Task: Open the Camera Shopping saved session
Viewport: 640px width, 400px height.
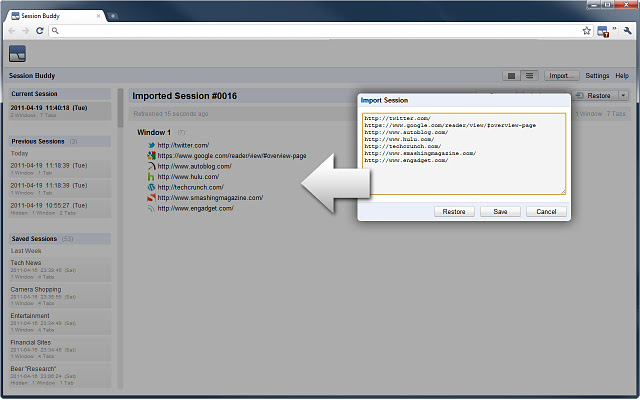Action: click(60, 296)
